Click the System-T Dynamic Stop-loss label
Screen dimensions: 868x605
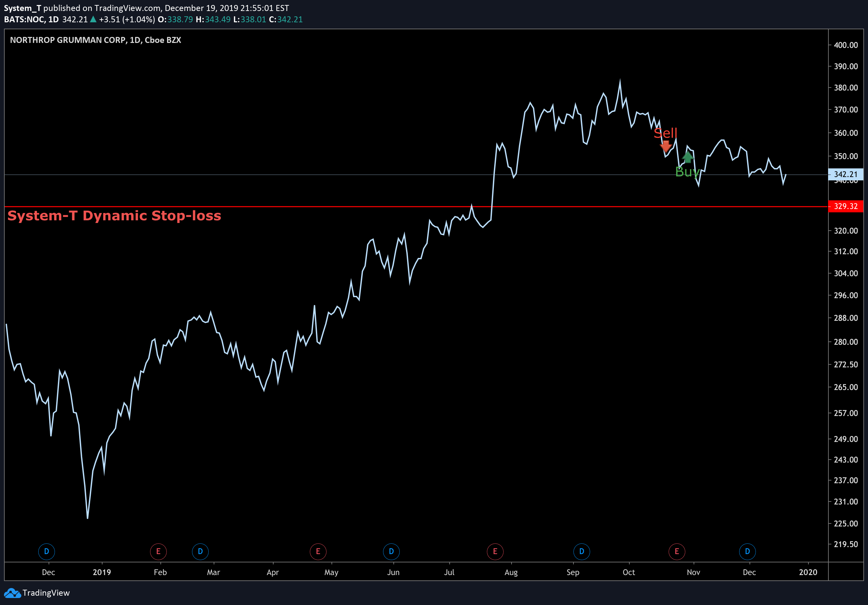tap(114, 215)
